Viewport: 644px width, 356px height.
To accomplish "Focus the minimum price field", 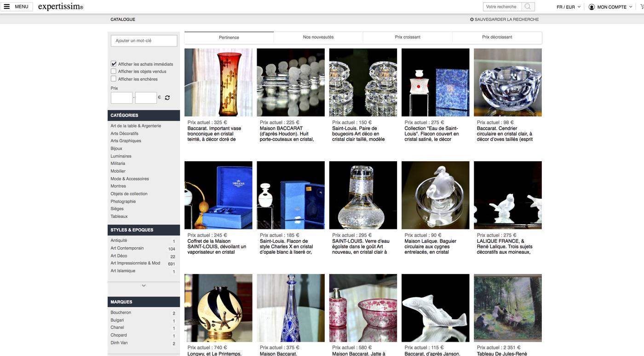I will click(x=121, y=98).
